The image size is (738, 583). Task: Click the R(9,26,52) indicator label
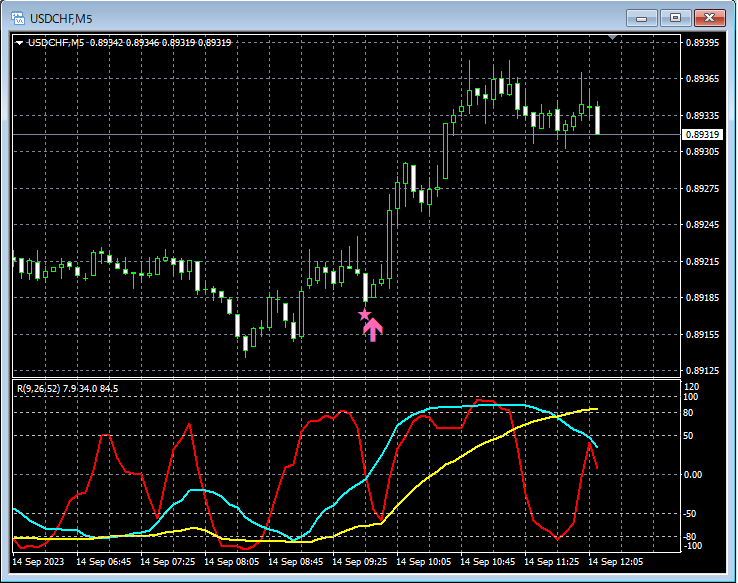tap(67, 389)
